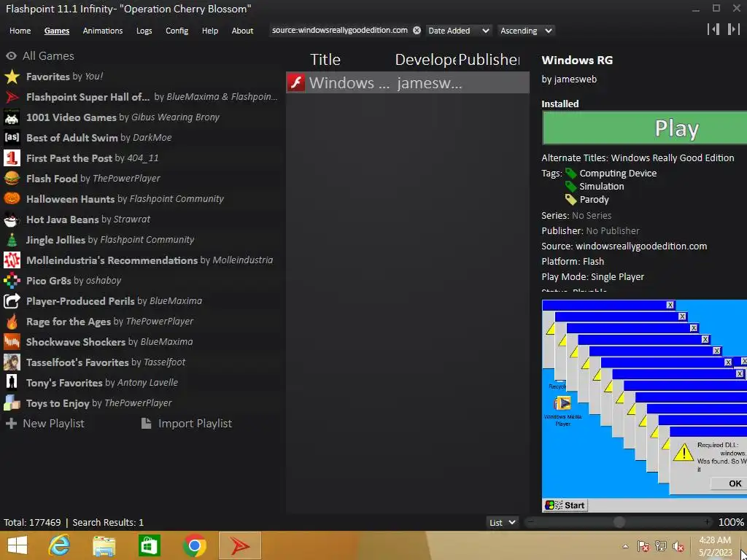Click the muted volume tray icon

coord(678,546)
